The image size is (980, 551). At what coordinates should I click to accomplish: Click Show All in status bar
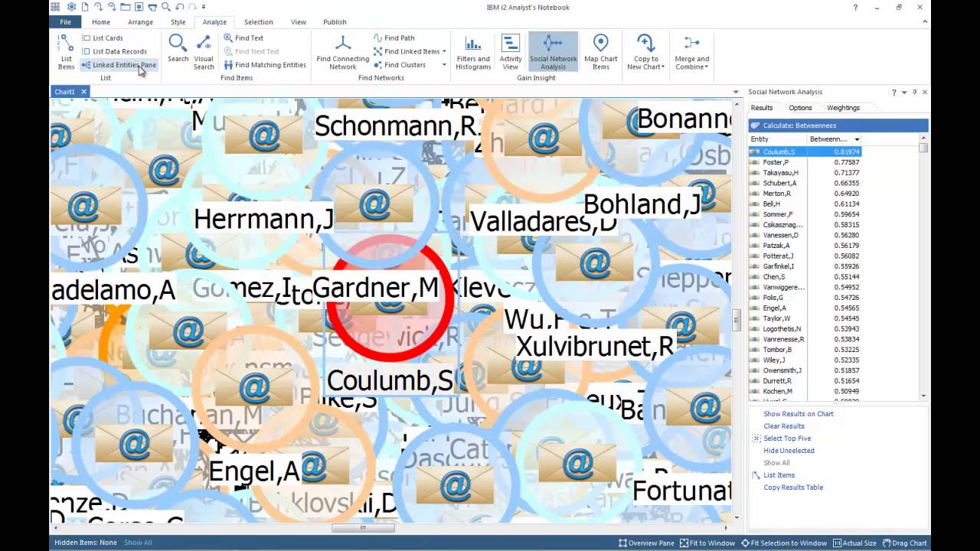138,543
